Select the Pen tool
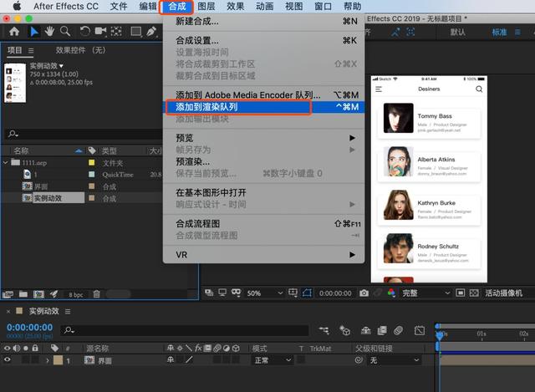 tap(152, 32)
